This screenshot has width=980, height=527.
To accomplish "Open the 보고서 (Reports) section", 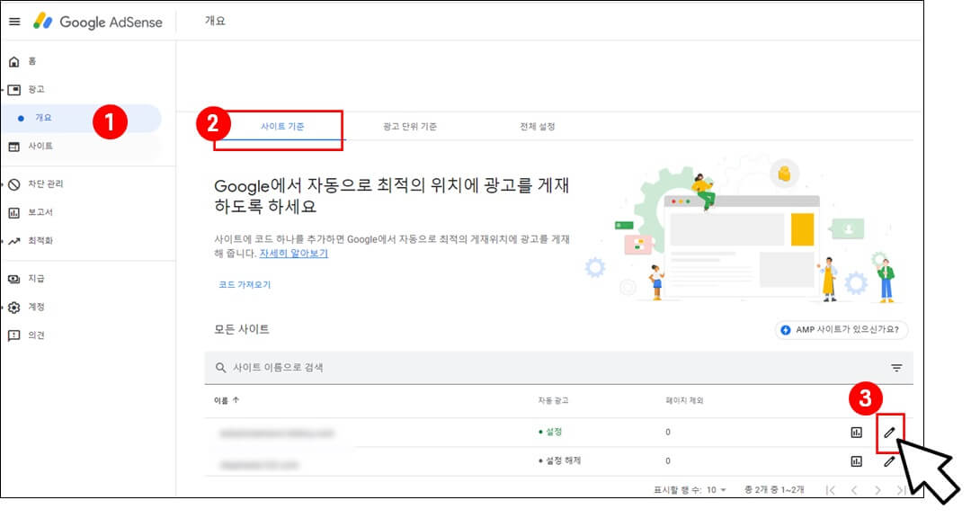I will 40,212.
